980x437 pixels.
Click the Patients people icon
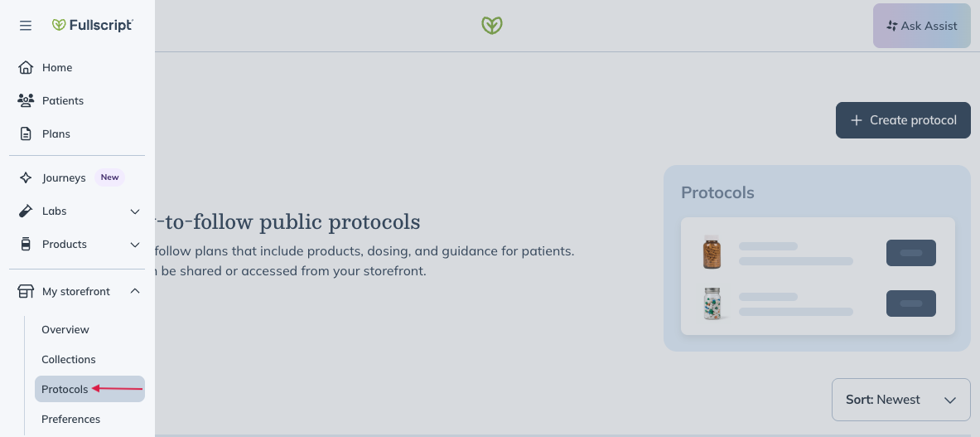[26, 100]
